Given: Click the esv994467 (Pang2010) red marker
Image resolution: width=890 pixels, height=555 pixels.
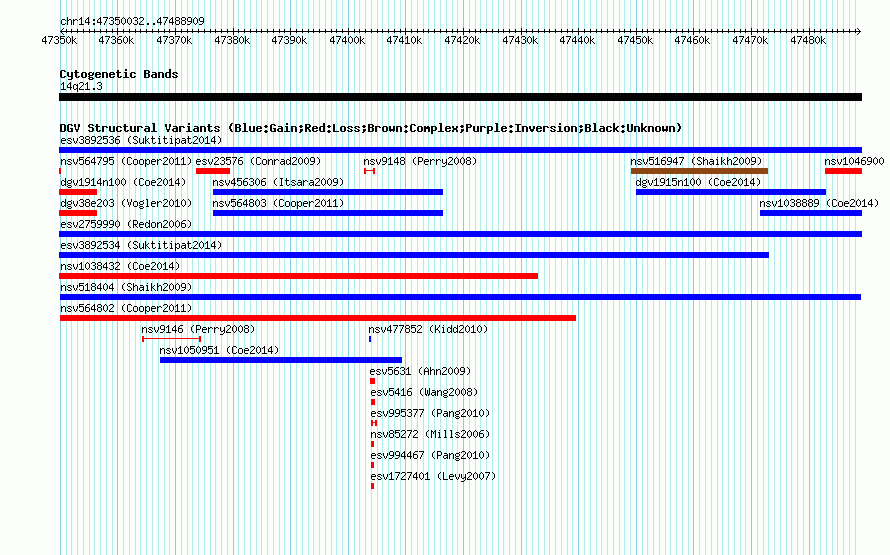Looking at the screenshot, I should (372, 465).
